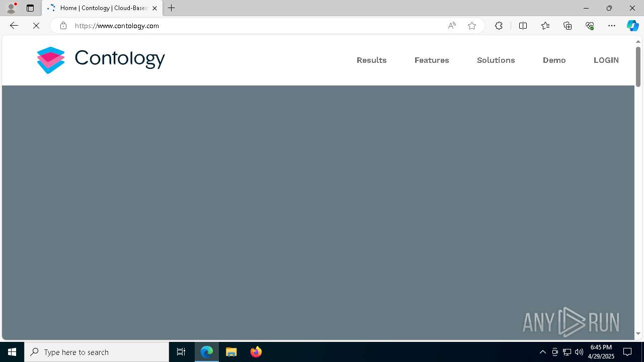The height and width of the screenshot is (362, 644).
Task: Click the Contology logo
Action: 101,60
